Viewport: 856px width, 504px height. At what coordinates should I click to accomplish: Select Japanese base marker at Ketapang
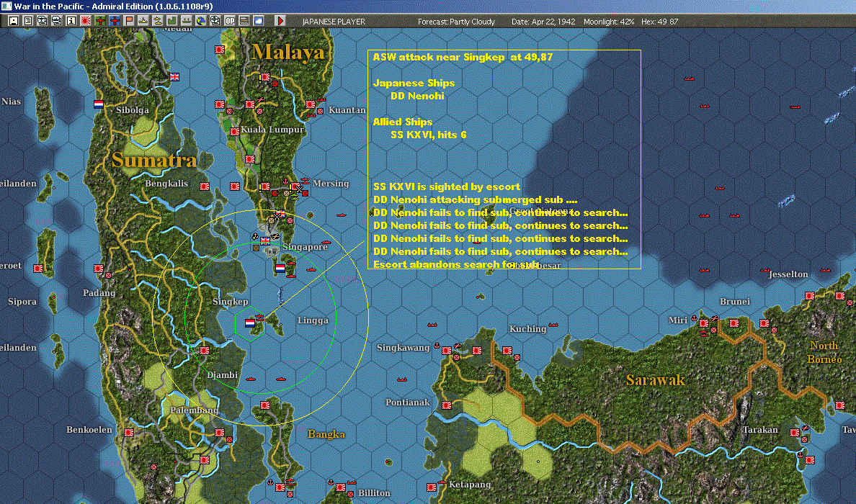point(432,487)
